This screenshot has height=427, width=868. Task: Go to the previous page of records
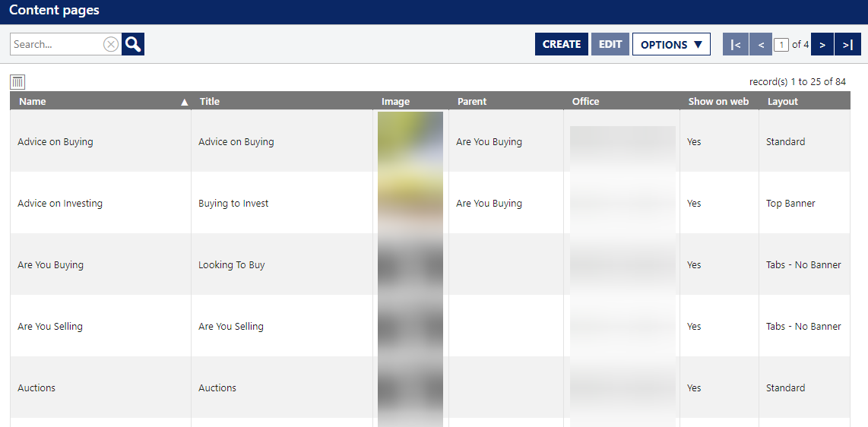coord(760,44)
